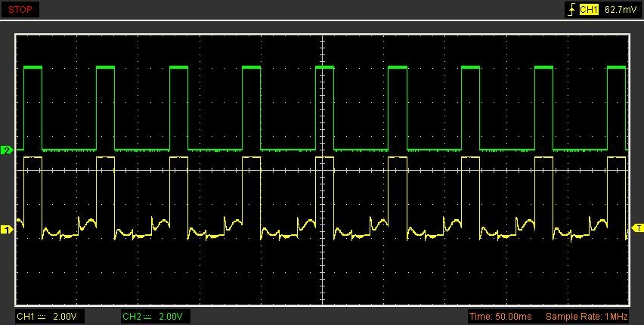Click the rising-edge trigger icon
The width and height of the screenshot is (644, 325).
coord(571,10)
